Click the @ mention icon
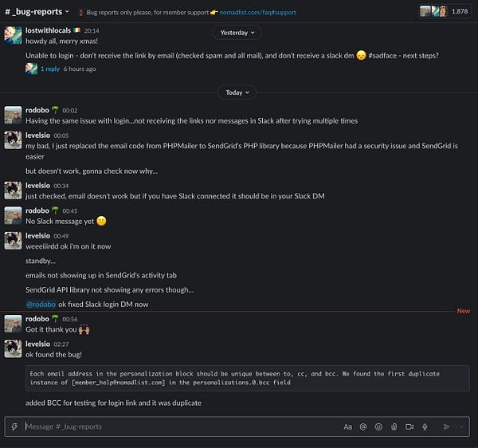Screen dimensions: 478x448 point(363,426)
